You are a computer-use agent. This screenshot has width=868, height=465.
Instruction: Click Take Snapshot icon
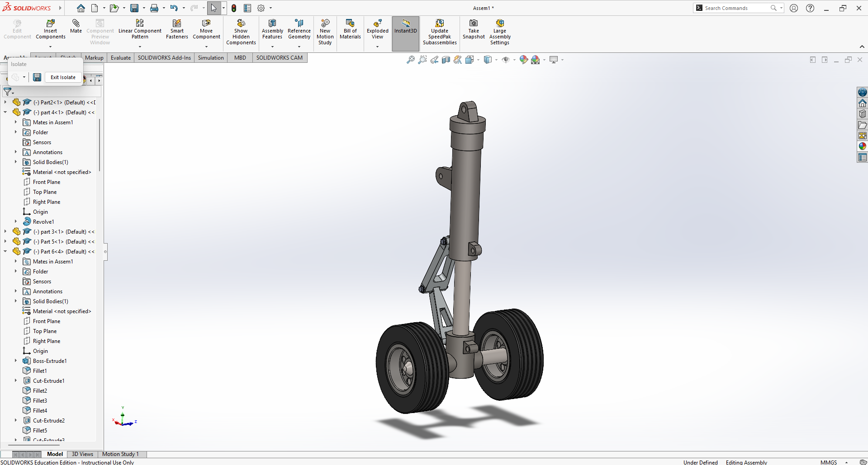[474, 23]
